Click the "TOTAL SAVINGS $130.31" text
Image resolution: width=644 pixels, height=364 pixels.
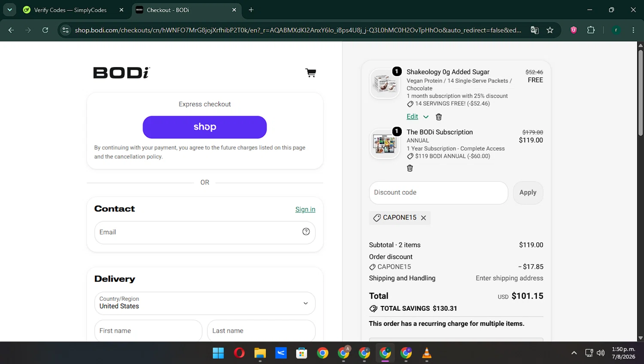point(419,309)
